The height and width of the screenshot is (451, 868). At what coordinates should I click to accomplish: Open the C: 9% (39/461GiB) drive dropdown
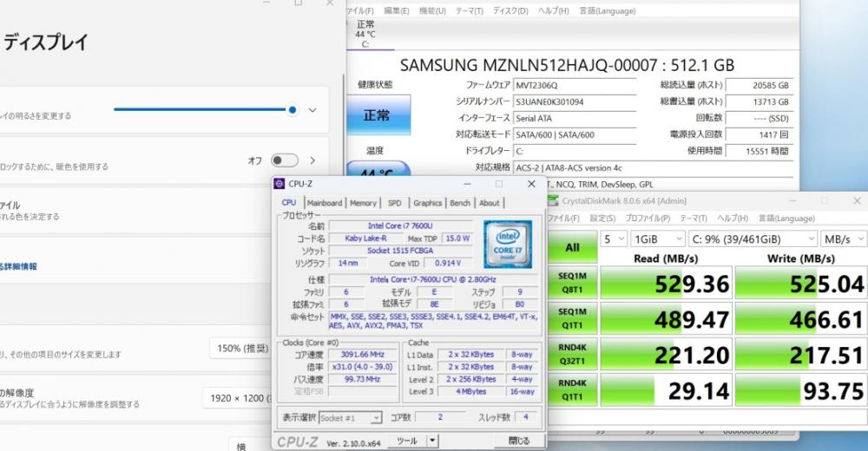753,239
